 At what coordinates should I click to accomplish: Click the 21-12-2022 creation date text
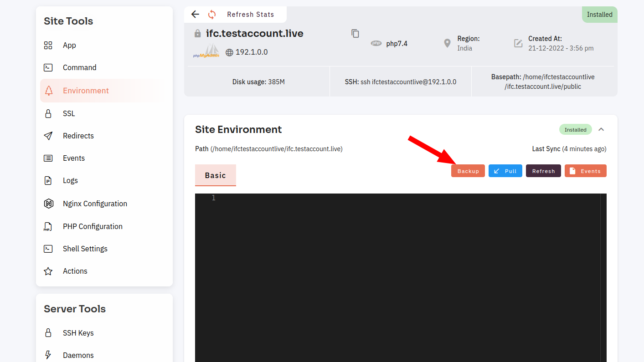pos(561,48)
